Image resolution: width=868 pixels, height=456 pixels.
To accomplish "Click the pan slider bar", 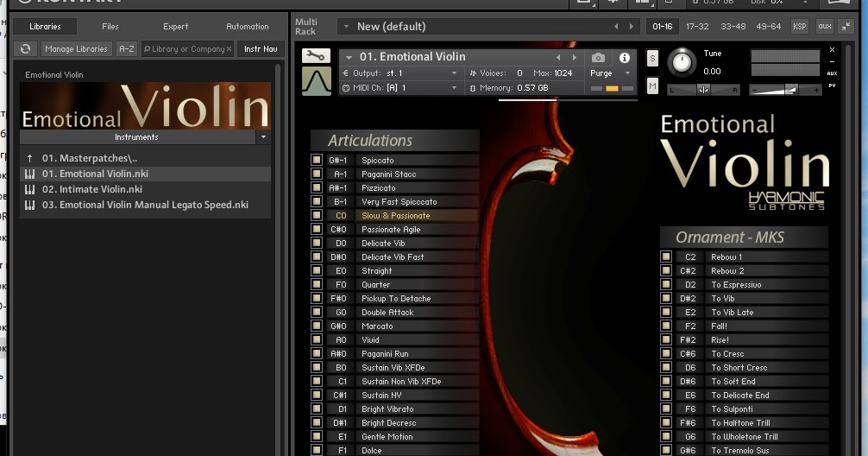I will [x=703, y=90].
